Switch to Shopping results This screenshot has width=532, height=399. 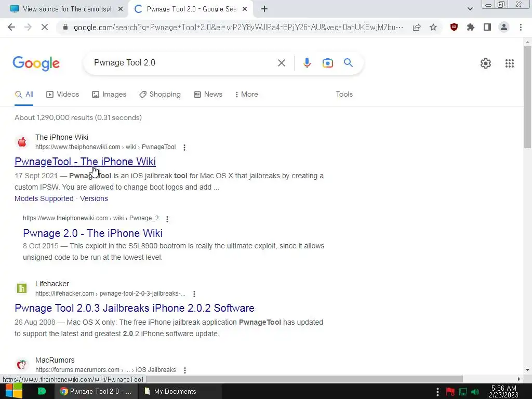coord(160,95)
